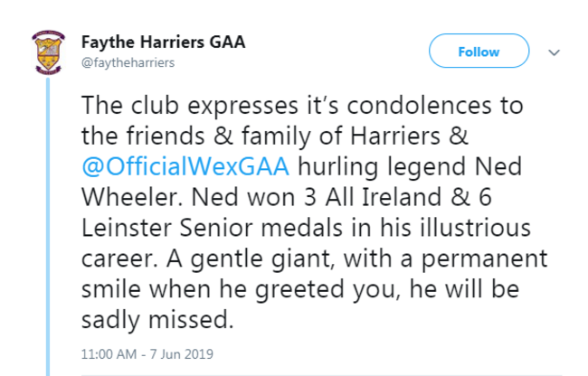588x376 pixels.
Task: Click the Faythe Harriers club crest avatar
Action: pyautogui.click(x=45, y=52)
